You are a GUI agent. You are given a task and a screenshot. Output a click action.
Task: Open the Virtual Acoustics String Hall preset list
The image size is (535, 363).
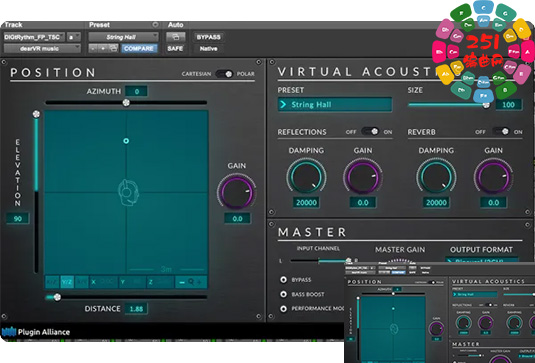(335, 104)
